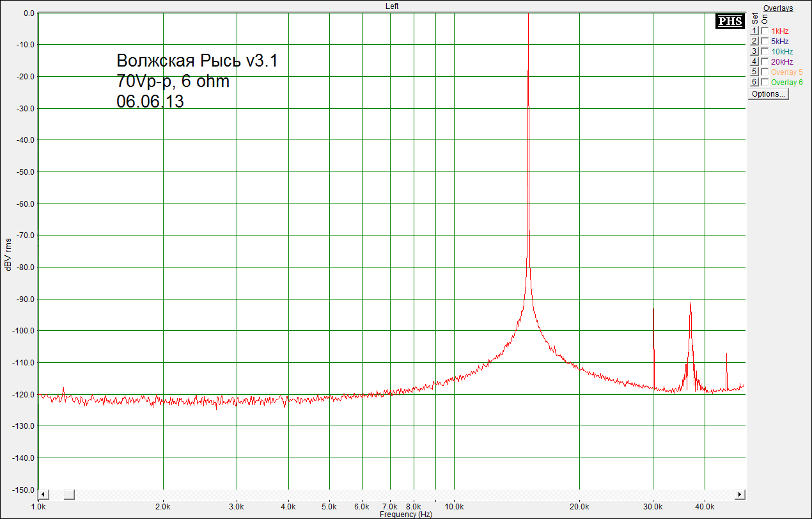Click the orange Overlay 5 label
Image resolution: width=812 pixels, height=519 pixels.
[786, 72]
